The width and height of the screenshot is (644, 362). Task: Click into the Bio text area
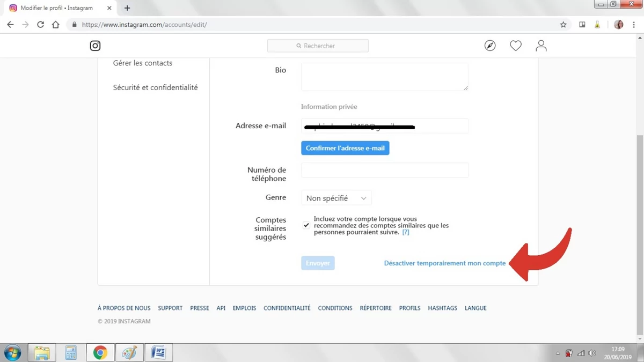(x=385, y=77)
